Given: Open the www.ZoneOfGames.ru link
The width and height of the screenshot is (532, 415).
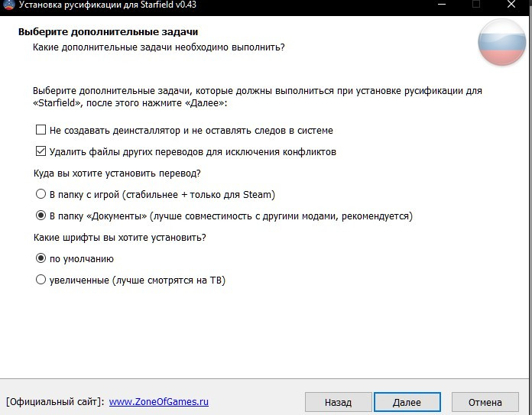Looking at the screenshot, I should point(159,401).
